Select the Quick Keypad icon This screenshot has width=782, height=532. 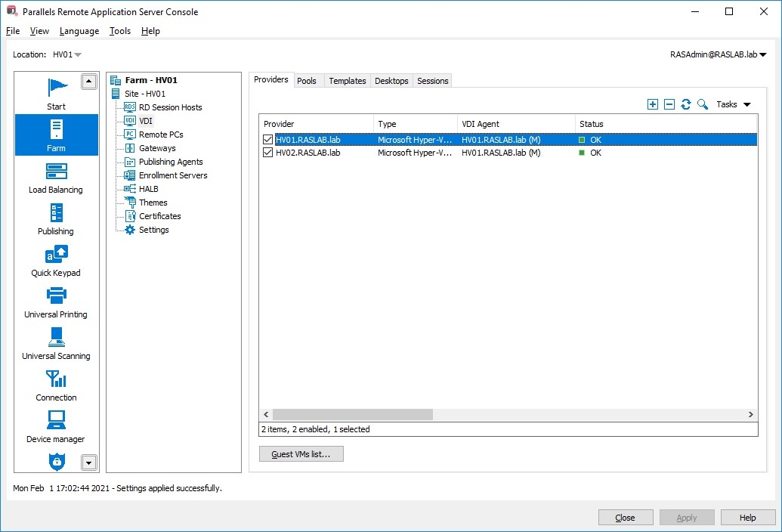(x=55, y=261)
